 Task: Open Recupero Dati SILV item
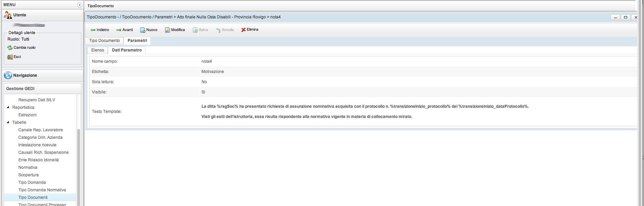click(x=37, y=100)
